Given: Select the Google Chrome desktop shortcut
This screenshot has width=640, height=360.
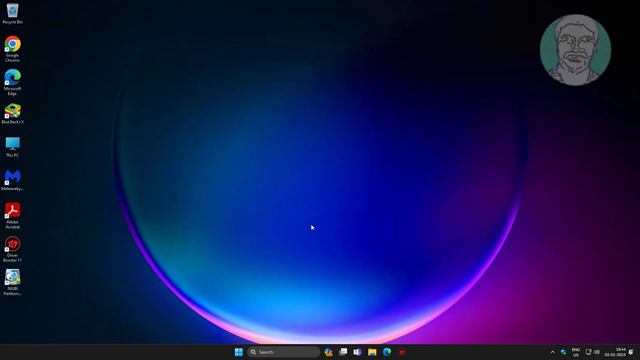Looking at the screenshot, I should pos(12,49).
